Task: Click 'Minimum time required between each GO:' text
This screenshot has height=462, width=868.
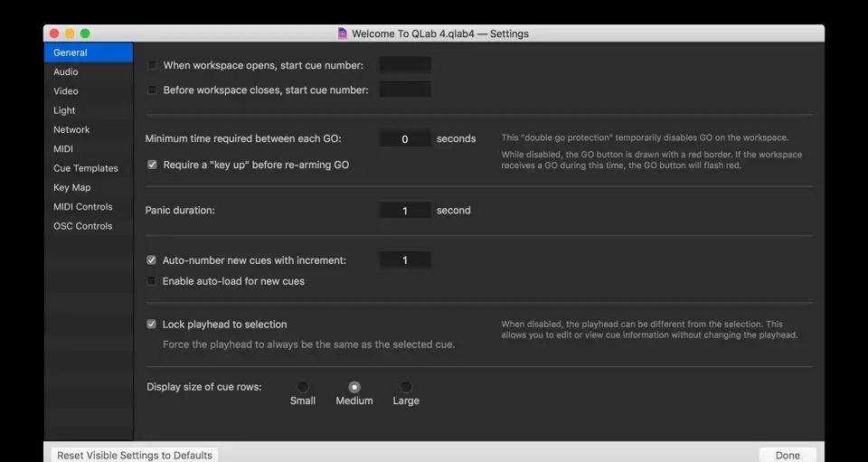Action: pyautogui.click(x=243, y=139)
